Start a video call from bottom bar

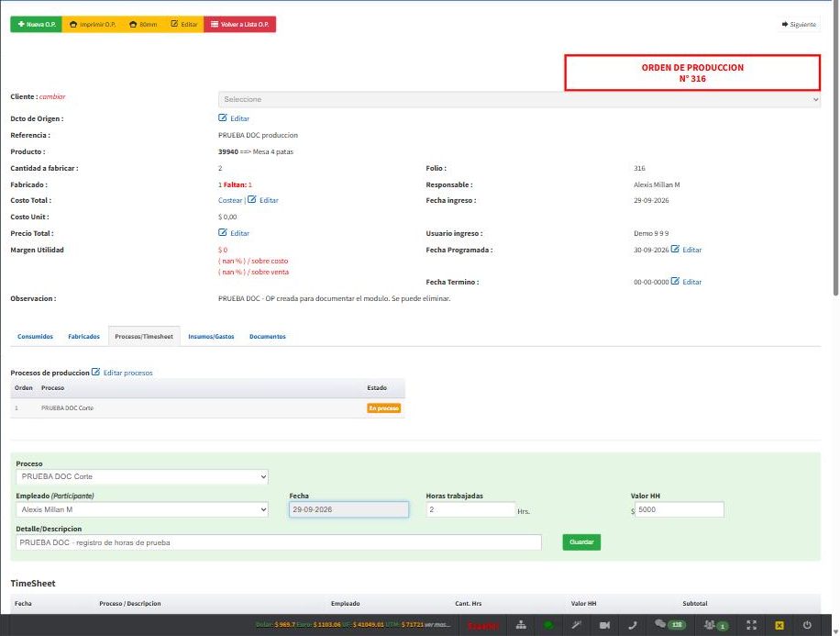(x=605, y=625)
